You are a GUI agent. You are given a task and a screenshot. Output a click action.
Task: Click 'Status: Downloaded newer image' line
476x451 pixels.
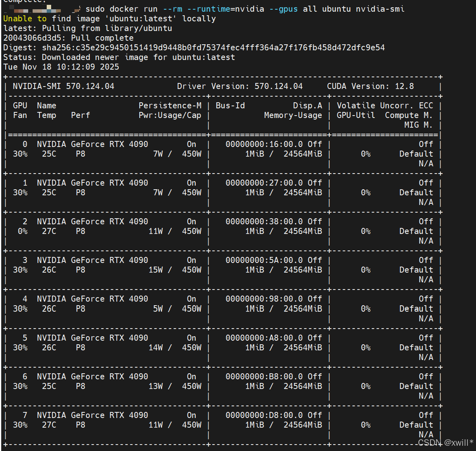[x=119, y=57]
